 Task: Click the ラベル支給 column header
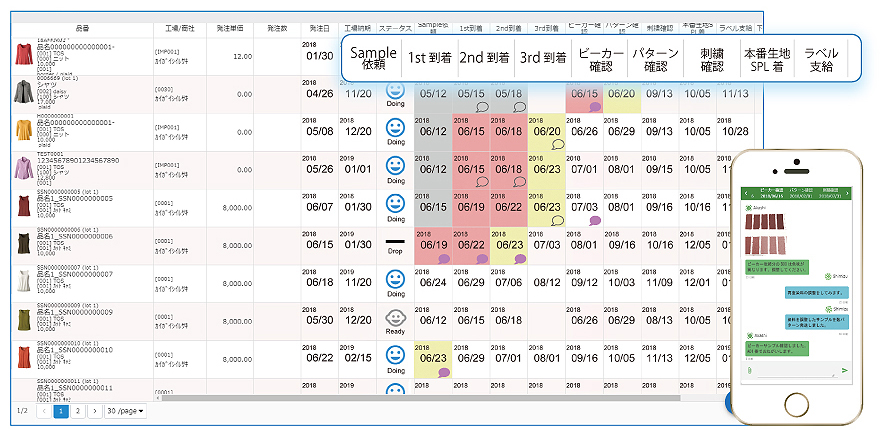pyautogui.click(x=821, y=57)
